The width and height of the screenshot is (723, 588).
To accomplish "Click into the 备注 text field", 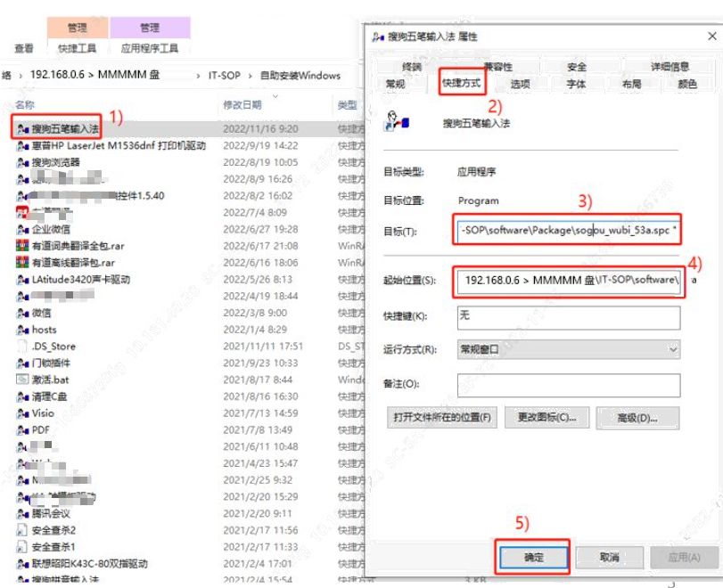I will tap(568, 384).
